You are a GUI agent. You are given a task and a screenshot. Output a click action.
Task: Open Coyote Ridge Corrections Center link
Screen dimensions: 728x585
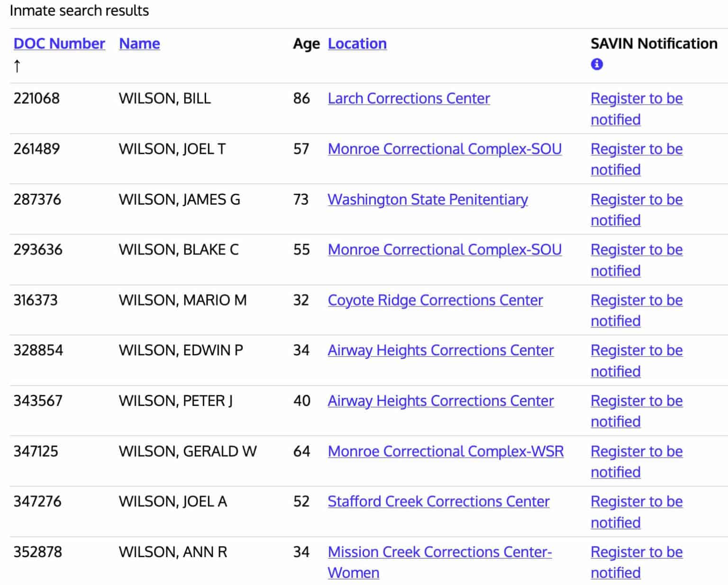pyautogui.click(x=435, y=300)
